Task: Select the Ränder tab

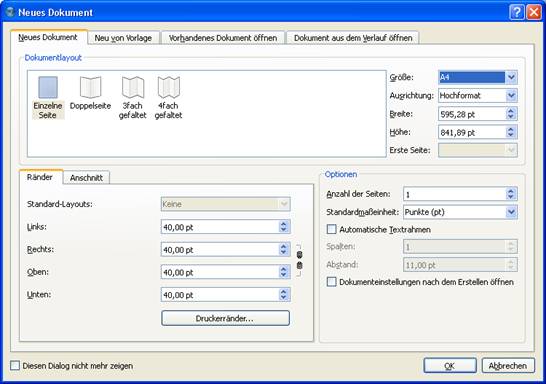Action: click(40, 177)
